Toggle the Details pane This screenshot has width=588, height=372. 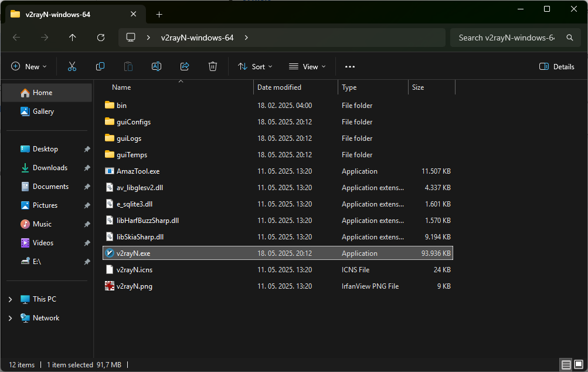(x=557, y=67)
